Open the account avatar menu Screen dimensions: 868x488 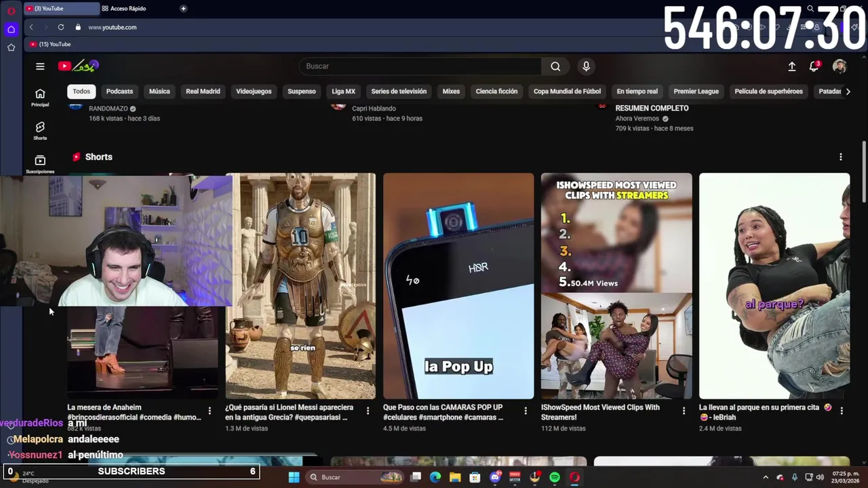[840, 66]
